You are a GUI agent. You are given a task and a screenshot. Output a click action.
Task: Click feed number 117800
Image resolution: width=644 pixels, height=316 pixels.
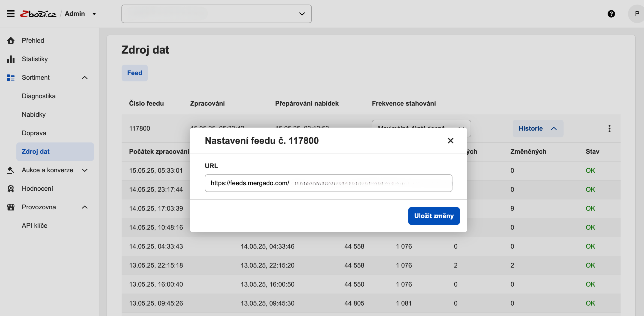click(140, 128)
